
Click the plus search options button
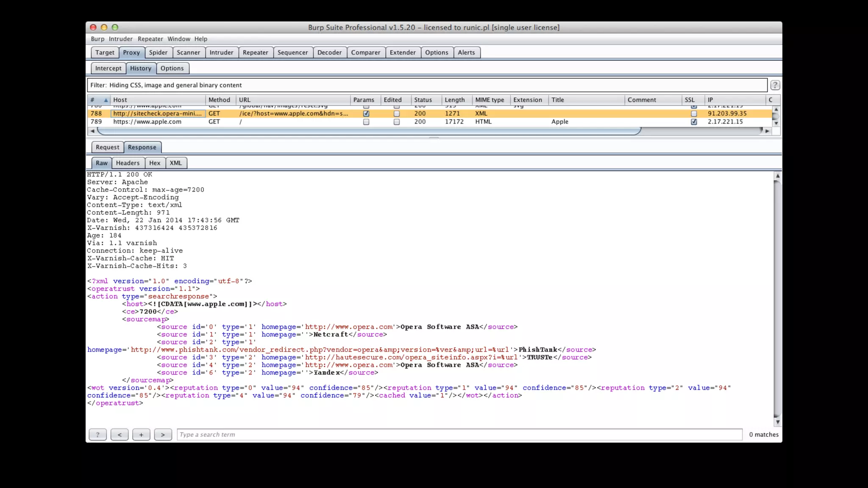pos(141,435)
